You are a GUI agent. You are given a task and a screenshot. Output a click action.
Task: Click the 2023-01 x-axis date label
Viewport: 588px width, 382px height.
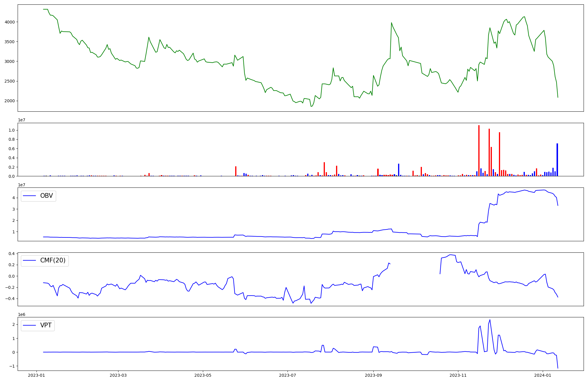point(36,375)
